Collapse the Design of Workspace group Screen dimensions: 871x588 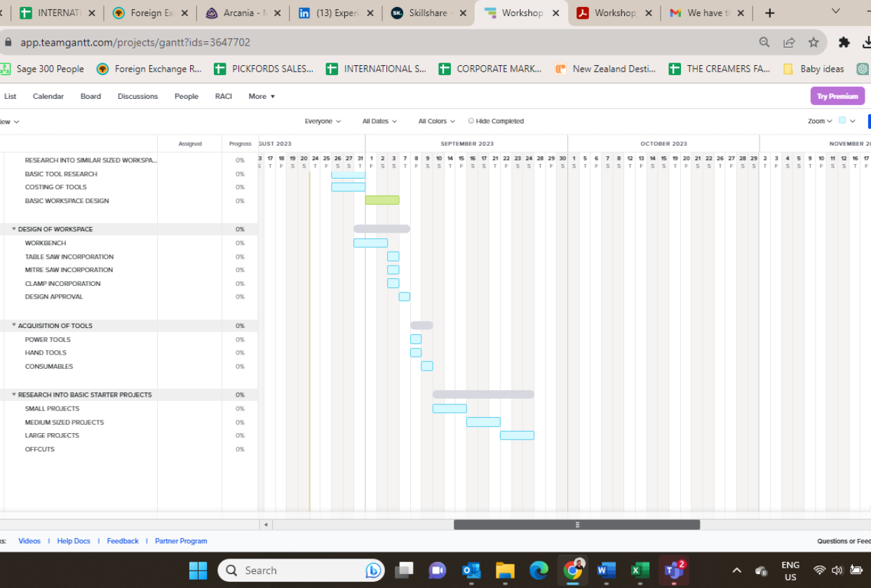(14, 229)
